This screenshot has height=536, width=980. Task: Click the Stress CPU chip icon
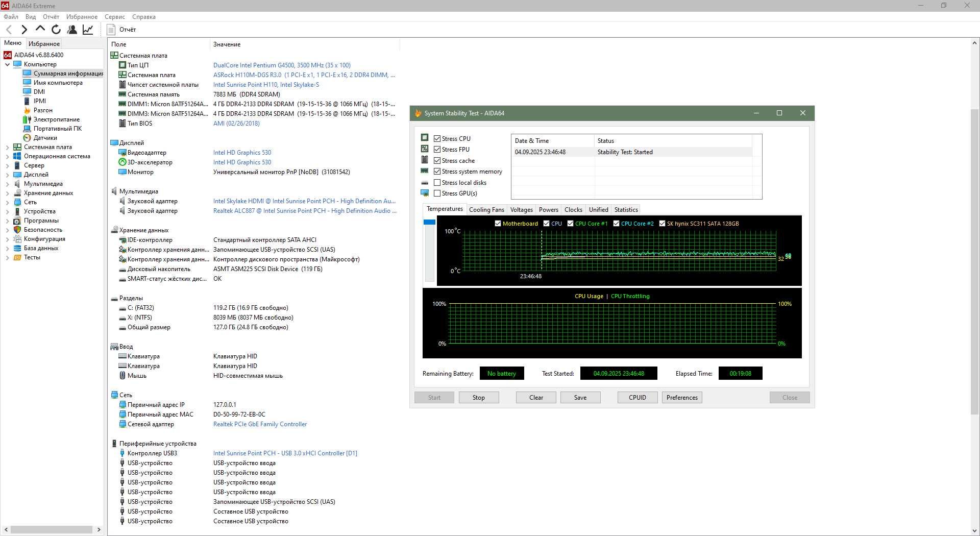[425, 138]
